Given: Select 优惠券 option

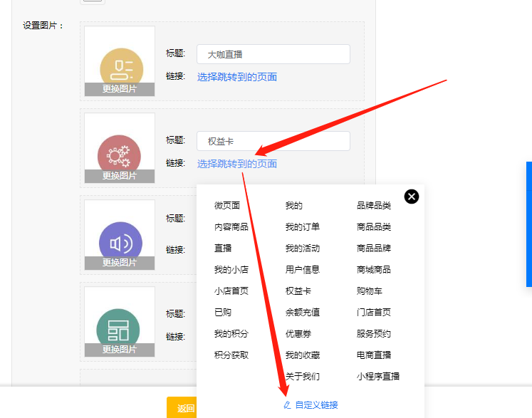Looking at the screenshot, I should click(298, 334).
